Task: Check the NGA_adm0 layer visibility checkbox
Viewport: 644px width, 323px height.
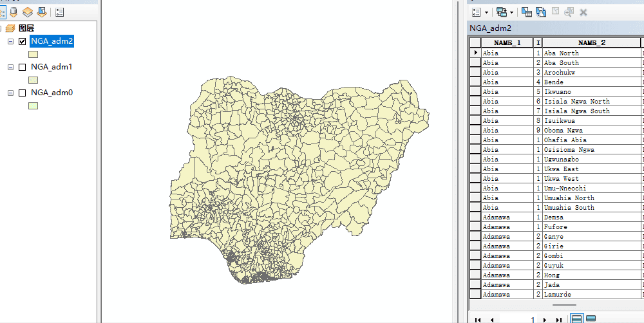Action: pos(23,93)
